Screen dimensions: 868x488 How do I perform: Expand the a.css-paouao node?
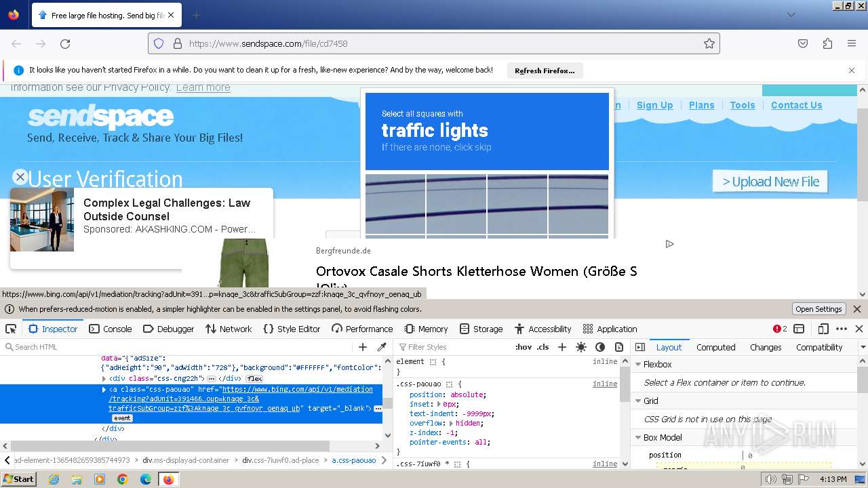click(104, 390)
